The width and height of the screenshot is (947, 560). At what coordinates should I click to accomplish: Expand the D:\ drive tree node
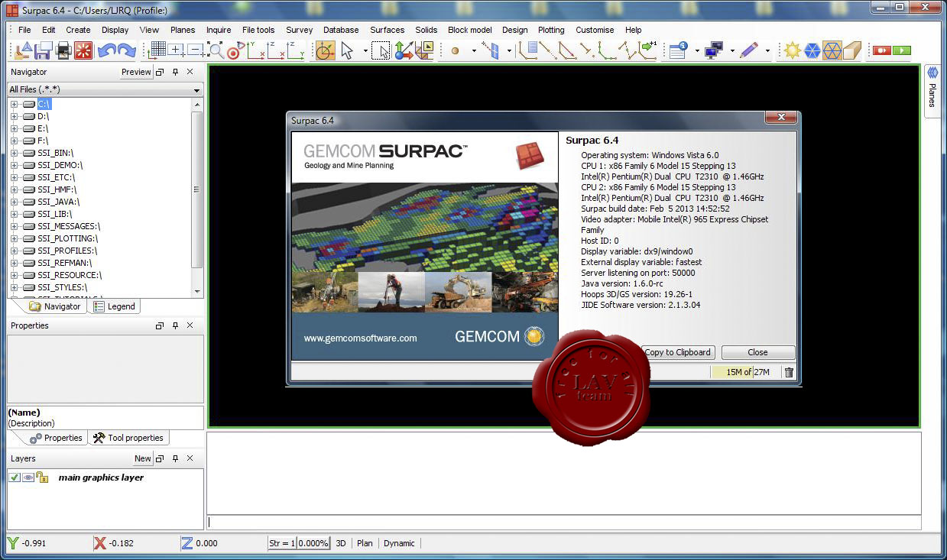[14, 116]
